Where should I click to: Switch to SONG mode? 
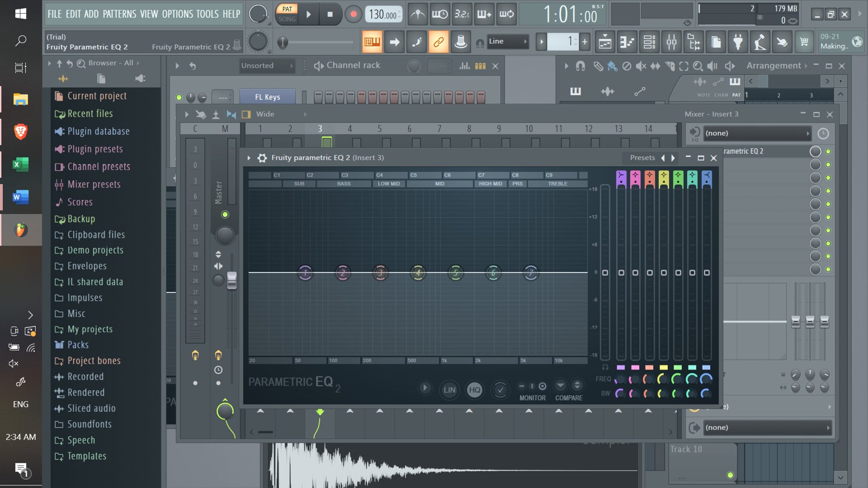[287, 19]
